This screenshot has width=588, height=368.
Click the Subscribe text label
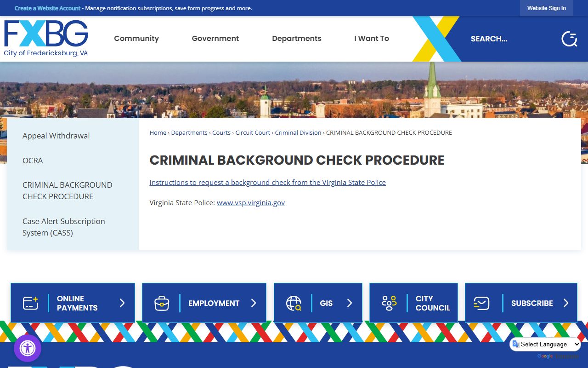(x=532, y=303)
